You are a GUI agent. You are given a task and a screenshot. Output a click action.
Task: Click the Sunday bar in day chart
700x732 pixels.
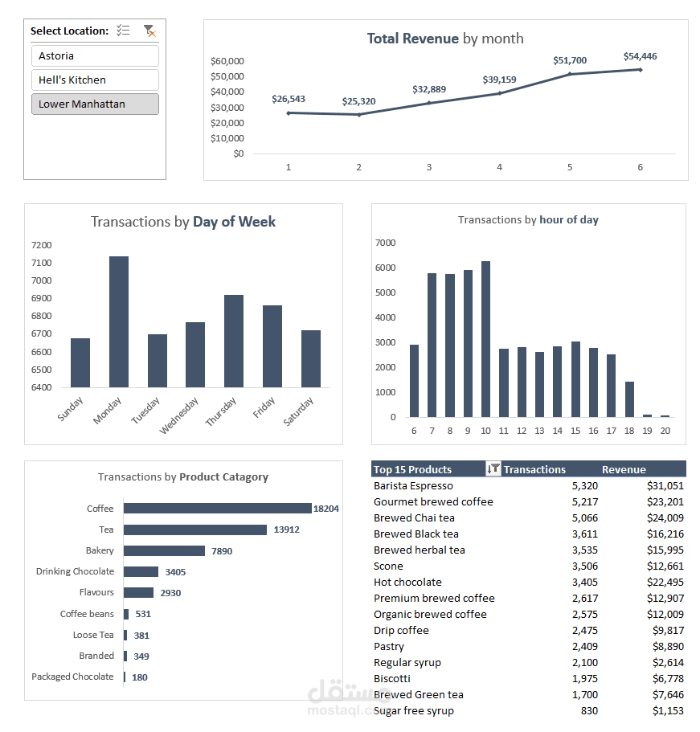point(80,362)
